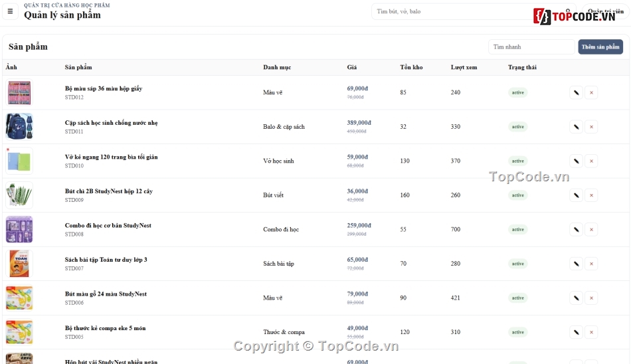The image size is (631, 364).
Task: Select the Tồn kho column header
Action: (x=411, y=67)
